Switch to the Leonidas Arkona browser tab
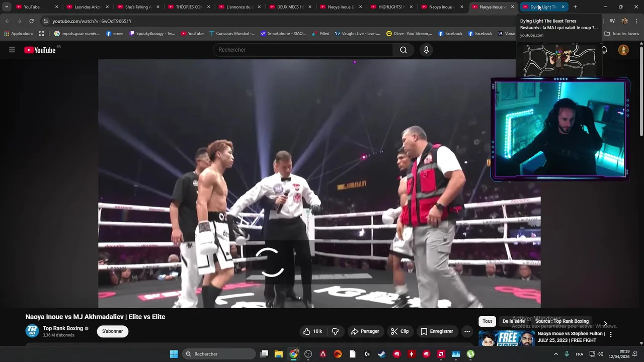The height and width of the screenshot is (362, 644). click(87, 7)
